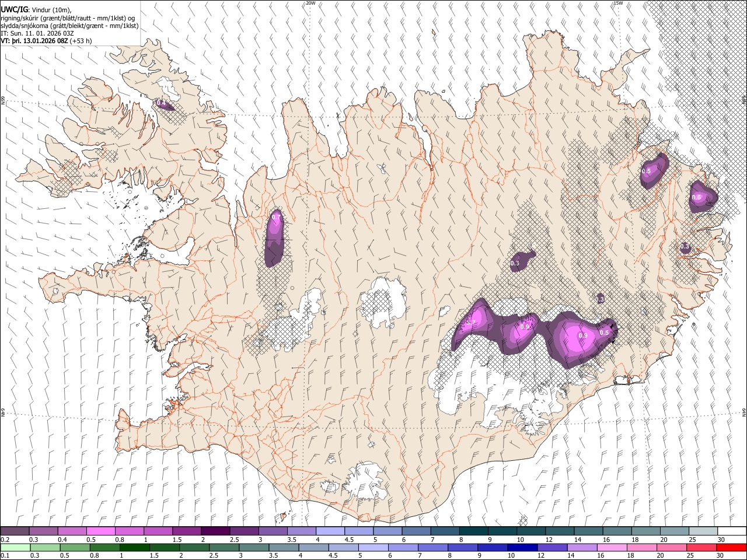Pick the pale gray 25 legend swatch
The image size is (747, 560).
703,531
